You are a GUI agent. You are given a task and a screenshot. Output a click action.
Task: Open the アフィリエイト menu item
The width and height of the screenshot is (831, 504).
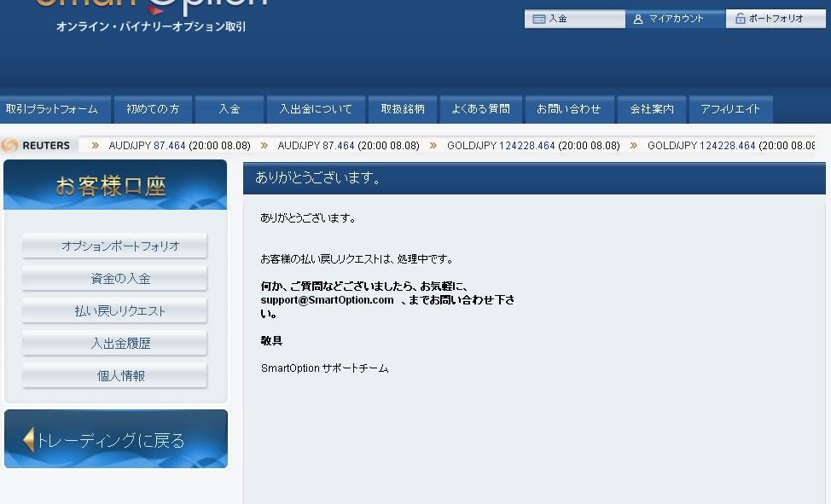point(731,109)
